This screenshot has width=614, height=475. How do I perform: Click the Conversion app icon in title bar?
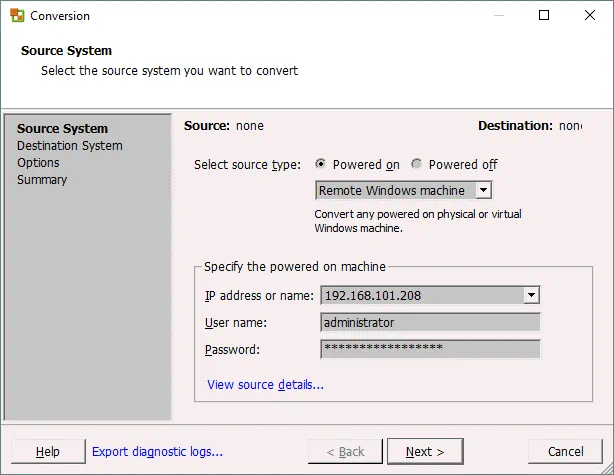tap(17, 16)
